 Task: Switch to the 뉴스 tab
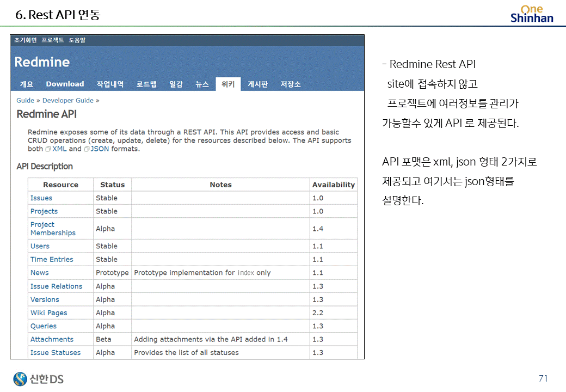202,84
